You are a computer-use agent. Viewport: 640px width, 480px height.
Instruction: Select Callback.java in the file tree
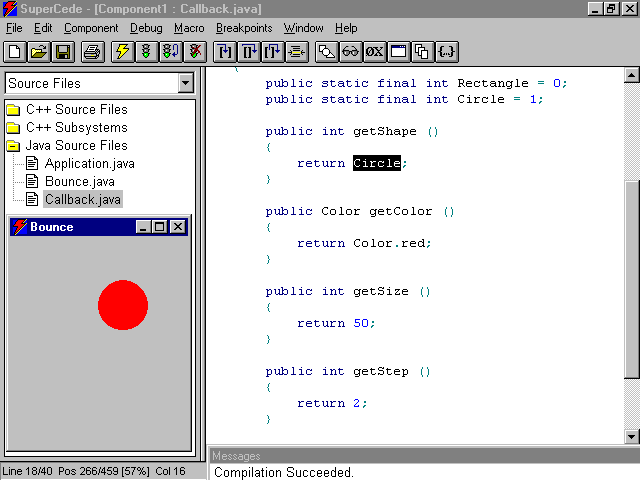(x=83, y=200)
